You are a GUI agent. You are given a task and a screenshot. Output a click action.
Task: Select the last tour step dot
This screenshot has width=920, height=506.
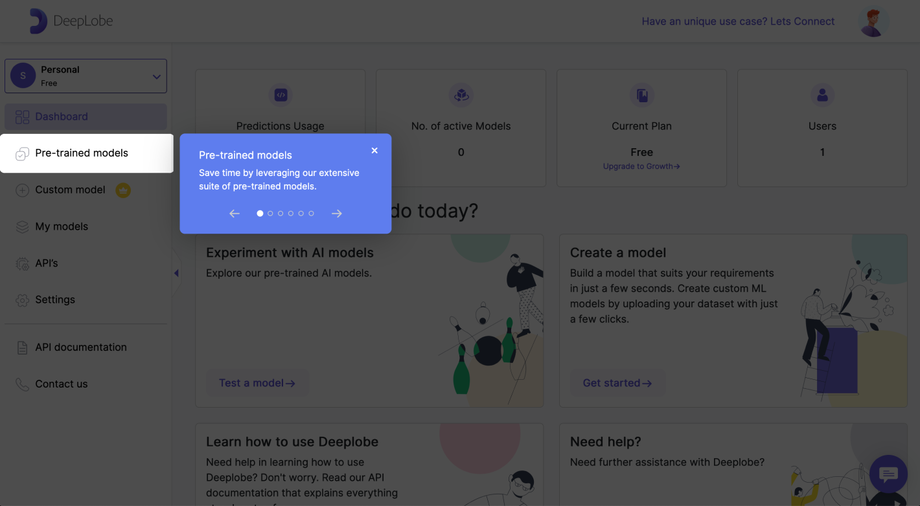tap(311, 213)
